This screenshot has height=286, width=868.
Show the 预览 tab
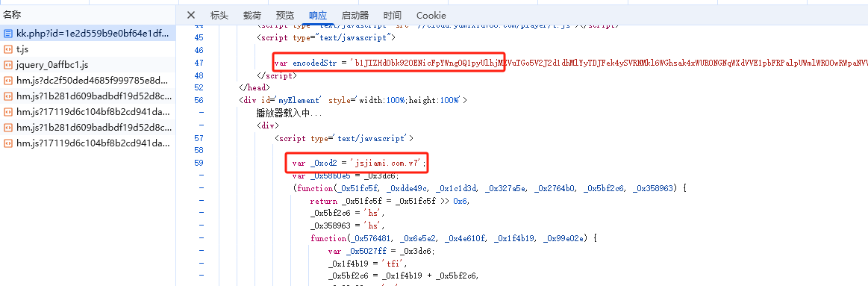pyautogui.click(x=285, y=15)
